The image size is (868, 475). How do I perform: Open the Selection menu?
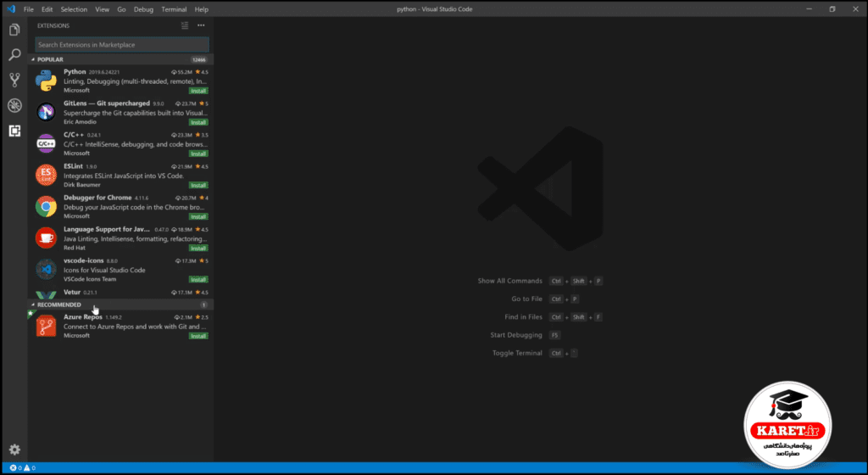[x=74, y=9]
